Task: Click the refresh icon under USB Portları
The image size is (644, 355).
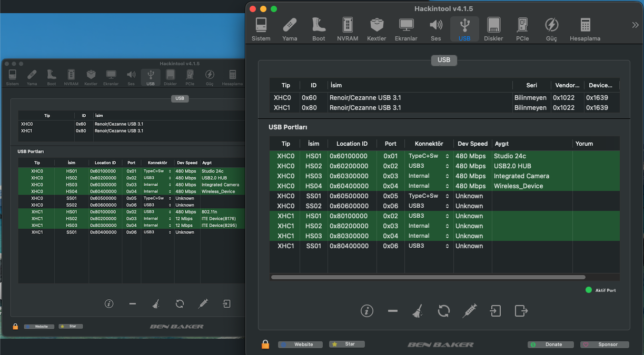Action: [x=443, y=311]
